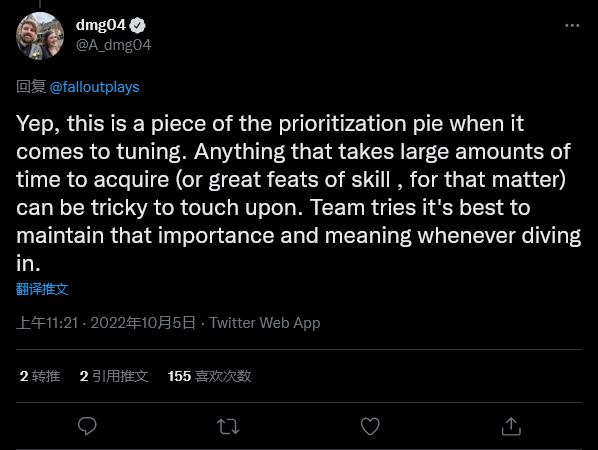This screenshot has height=450, width=598.
Task: View the 2 引用推文 quote tweets
Action: tap(114, 376)
